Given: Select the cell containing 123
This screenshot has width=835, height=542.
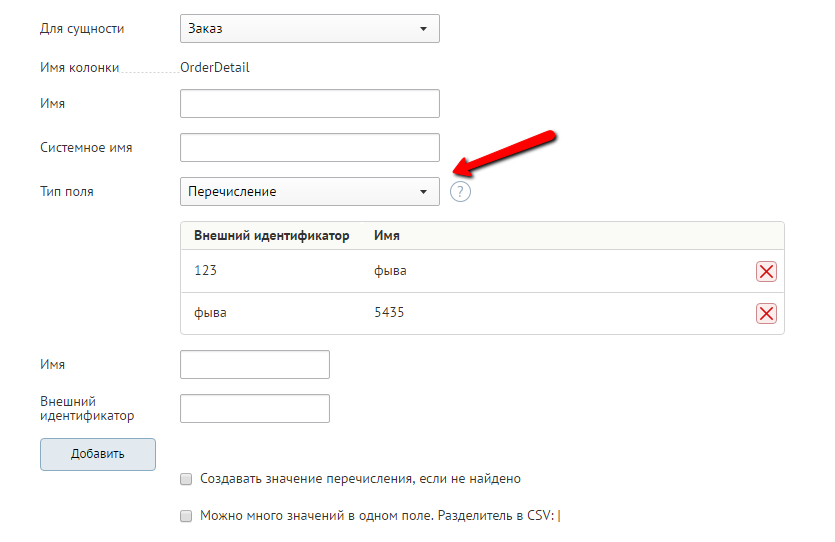Looking at the screenshot, I should (205, 271).
